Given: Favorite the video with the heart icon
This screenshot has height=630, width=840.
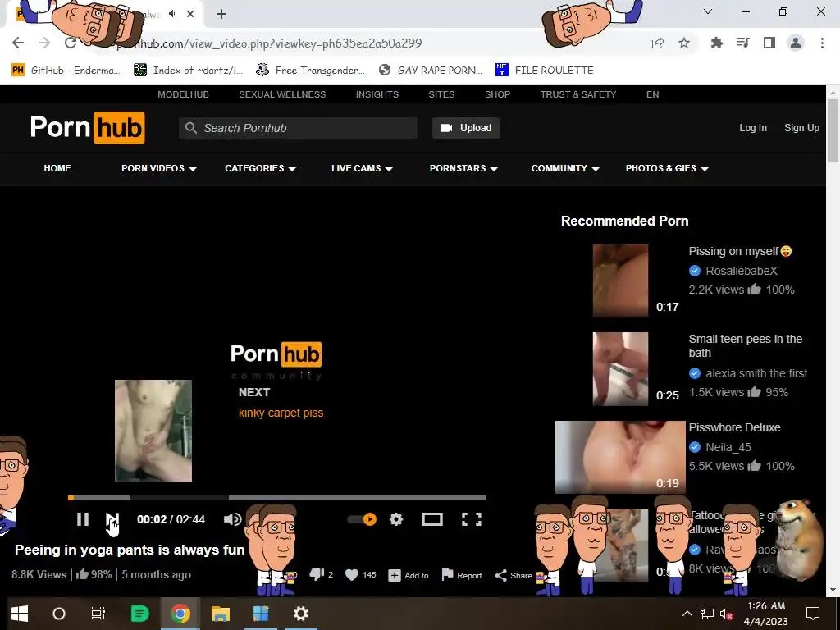Looking at the screenshot, I should click(x=351, y=575).
